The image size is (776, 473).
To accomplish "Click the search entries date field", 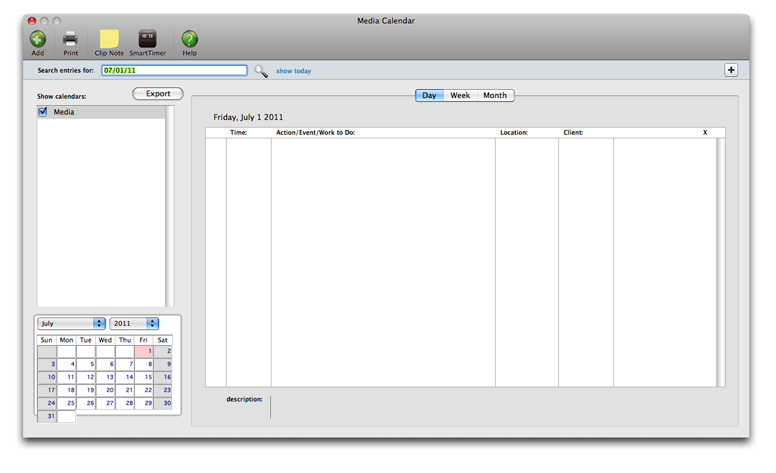I will tap(174, 71).
